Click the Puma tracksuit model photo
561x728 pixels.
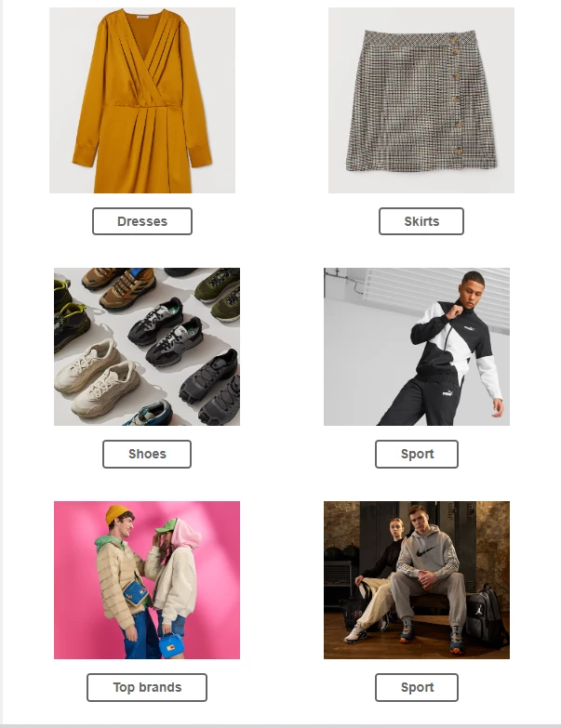click(x=417, y=347)
